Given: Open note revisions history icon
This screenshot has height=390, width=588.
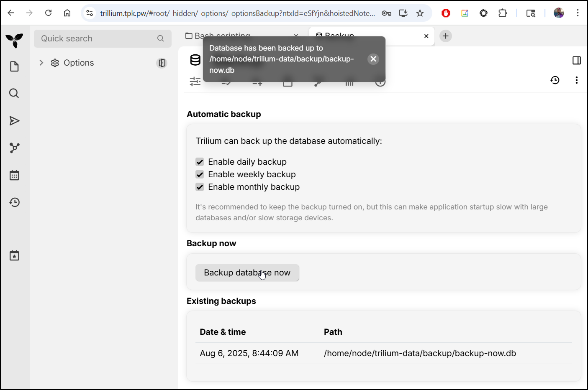Looking at the screenshot, I should 555,80.
